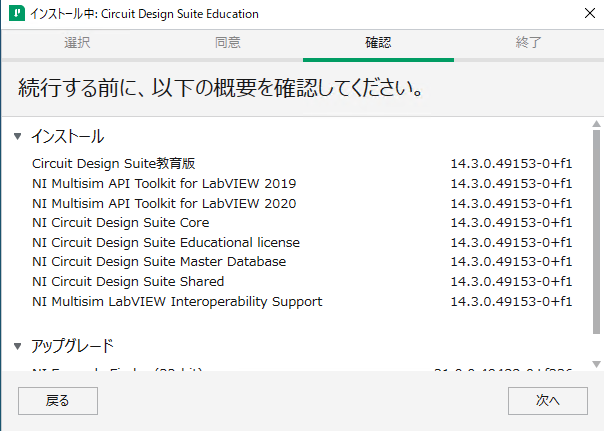604x431 pixels.
Task: Select NI Multisim API Toolkit for LabVIEW 2020
Action: [x=164, y=203]
